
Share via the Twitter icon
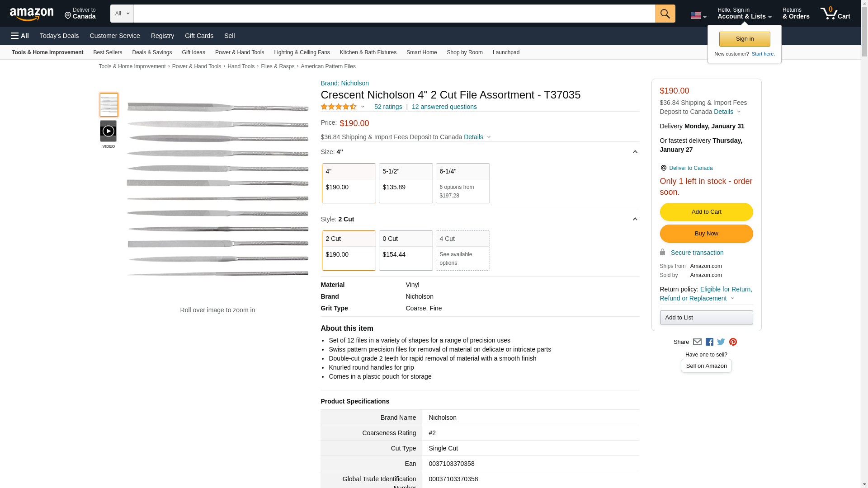coord(721,342)
